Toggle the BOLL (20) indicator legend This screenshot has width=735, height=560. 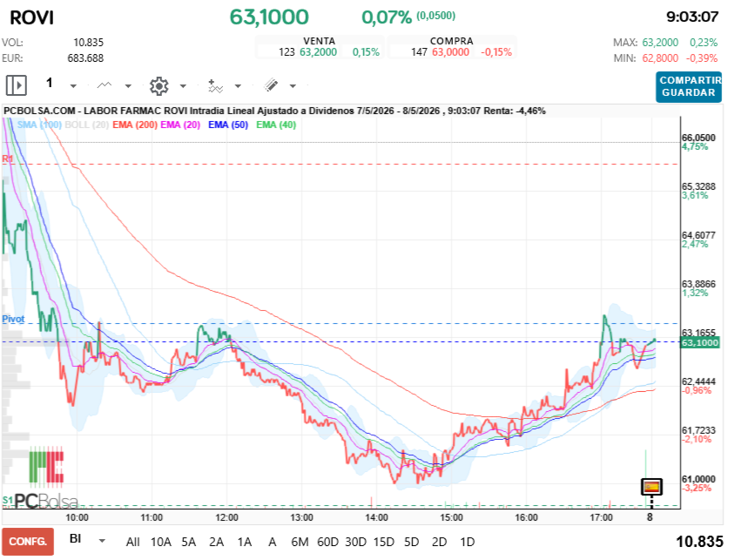click(86, 125)
